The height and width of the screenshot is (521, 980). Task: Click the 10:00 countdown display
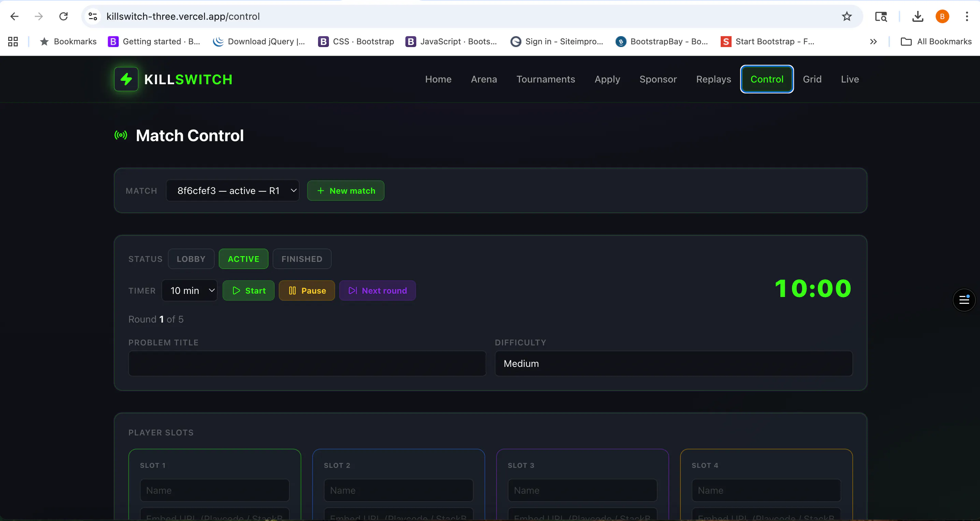(x=813, y=288)
